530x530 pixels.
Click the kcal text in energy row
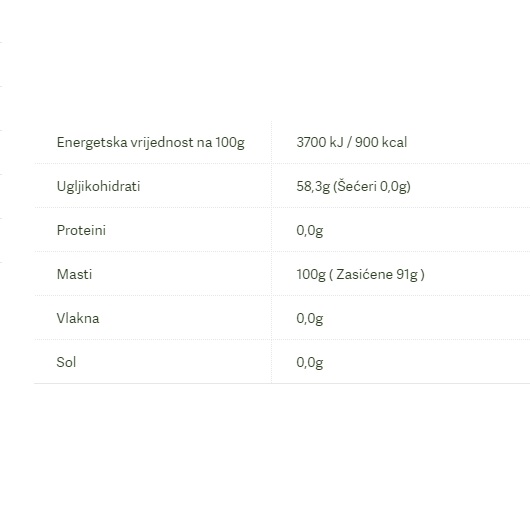[394, 142]
